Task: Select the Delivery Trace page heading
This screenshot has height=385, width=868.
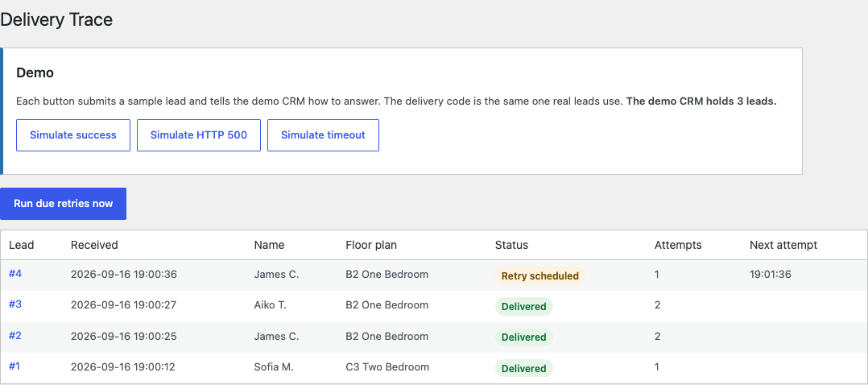Action: point(56,20)
